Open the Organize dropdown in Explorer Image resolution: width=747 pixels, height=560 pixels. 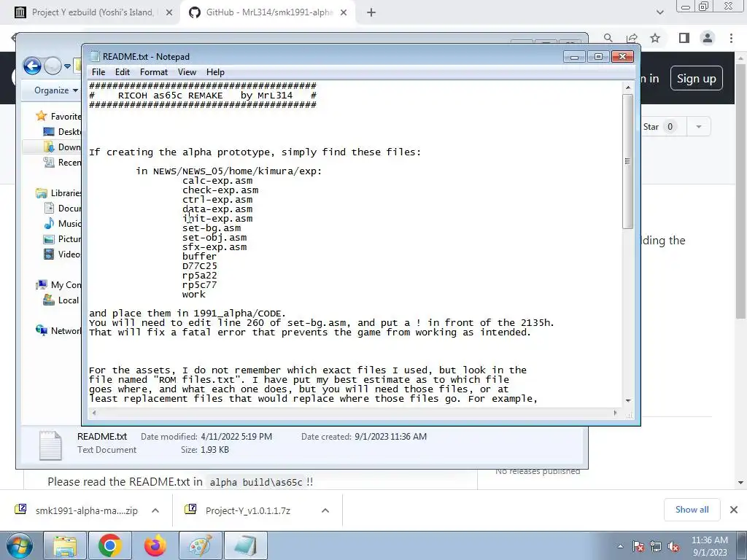pos(55,90)
